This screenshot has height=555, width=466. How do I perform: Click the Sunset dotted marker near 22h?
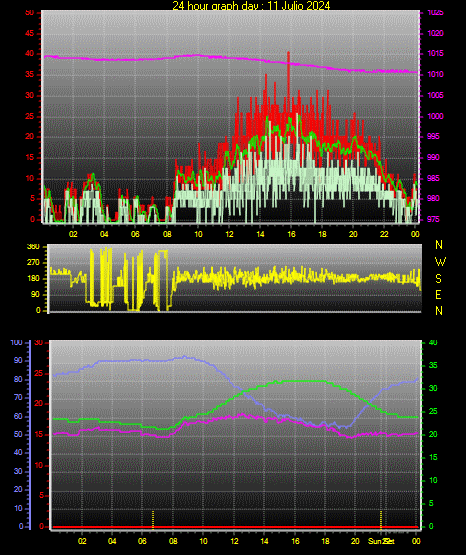click(x=381, y=520)
